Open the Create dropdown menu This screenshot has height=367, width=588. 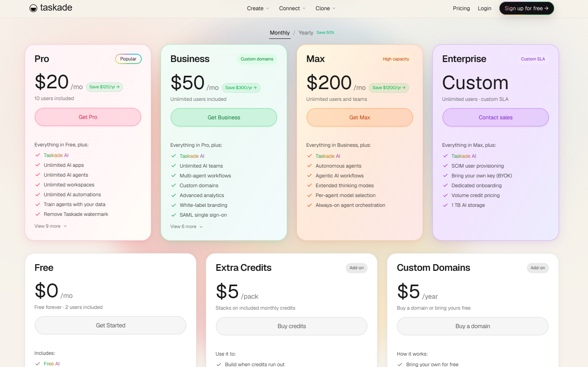tap(258, 8)
